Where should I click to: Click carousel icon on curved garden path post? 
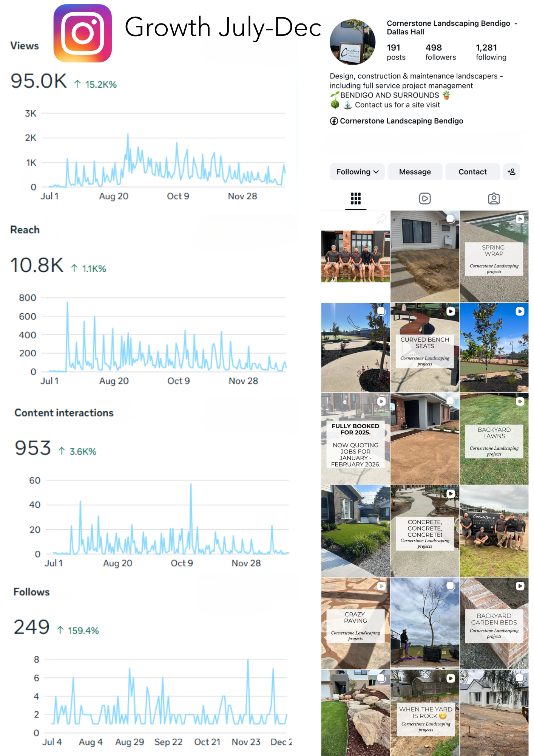(381, 311)
